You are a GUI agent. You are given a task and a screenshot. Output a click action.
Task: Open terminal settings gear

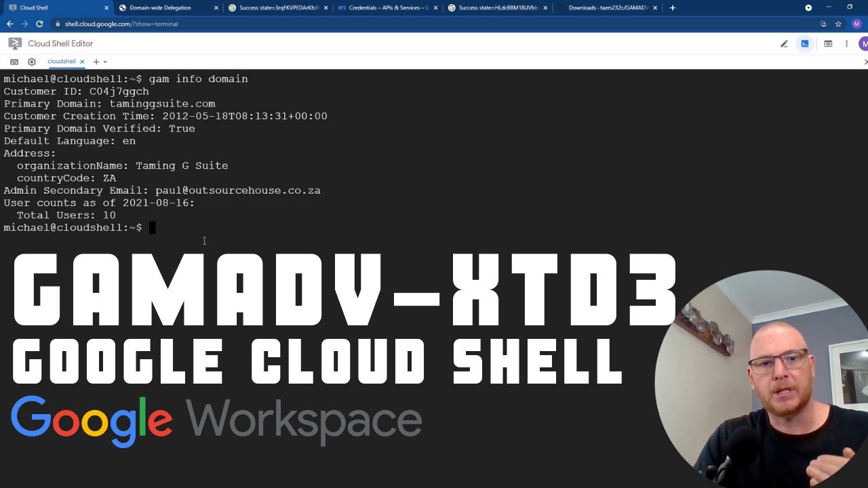(x=31, y=62)
